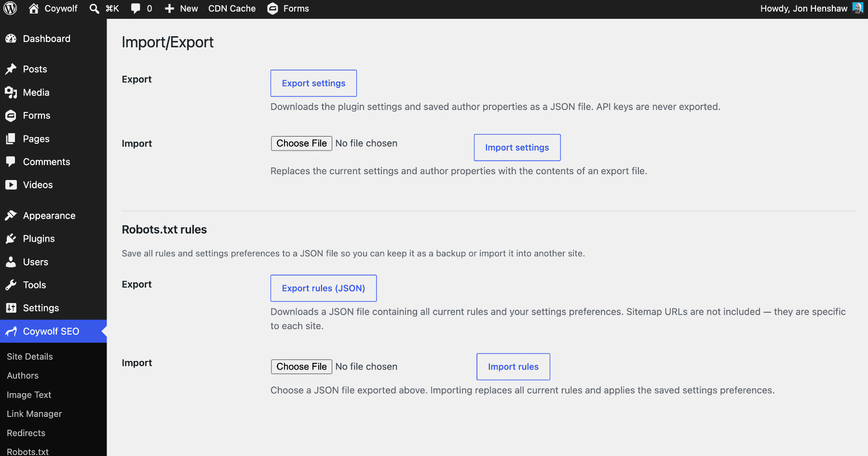Open the Authors submenu link
Screen dimensions: 868x456
click(x=23, y=375)
